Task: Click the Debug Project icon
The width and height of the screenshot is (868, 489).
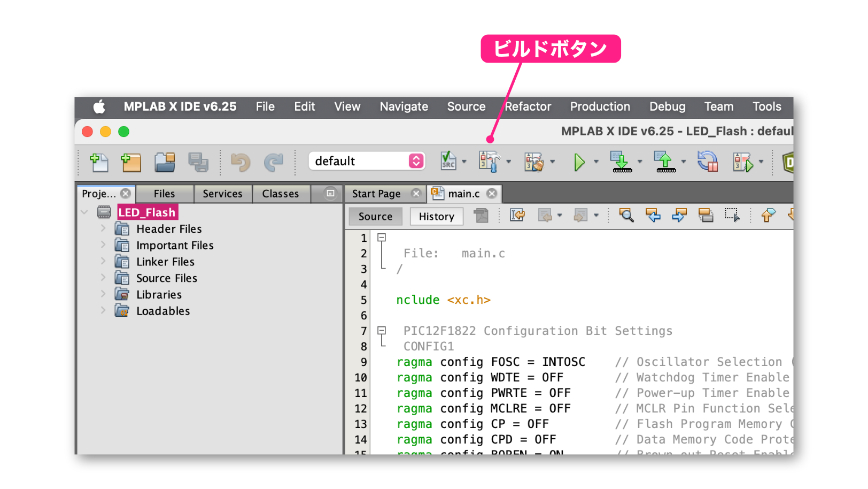Action: (743, 162)
